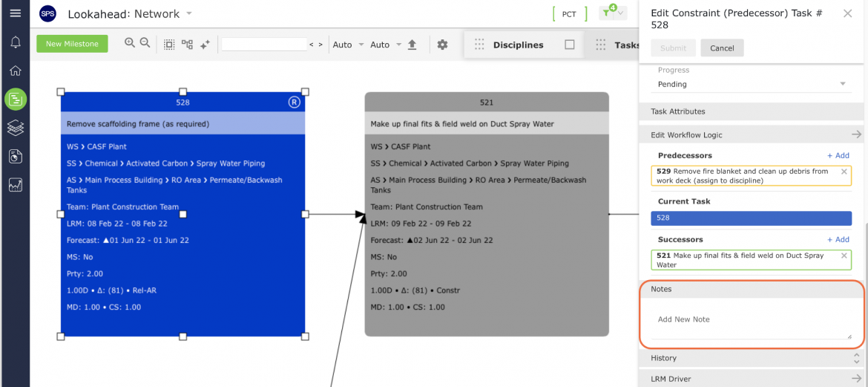Screen dimensions: 868x387
Task: Remove predecessor 529 with its X
Action: (844, 172)
